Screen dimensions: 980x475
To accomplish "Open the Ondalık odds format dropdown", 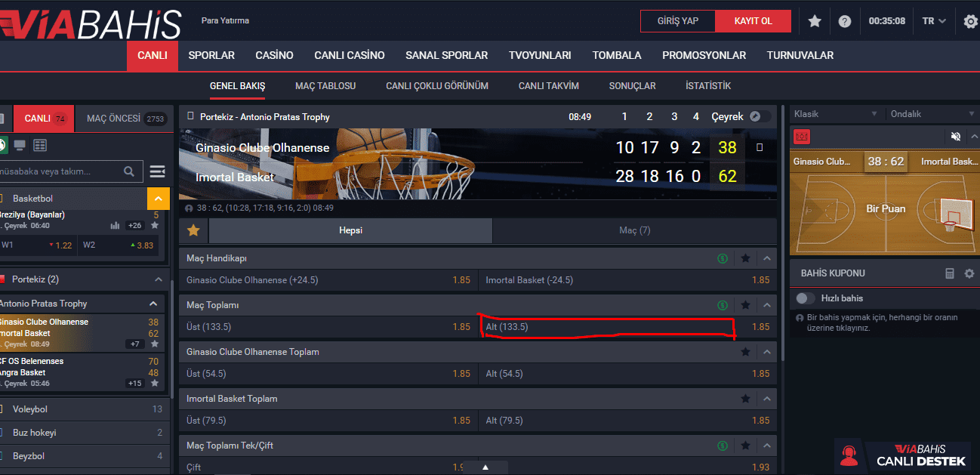I will [x=932, y=114].
